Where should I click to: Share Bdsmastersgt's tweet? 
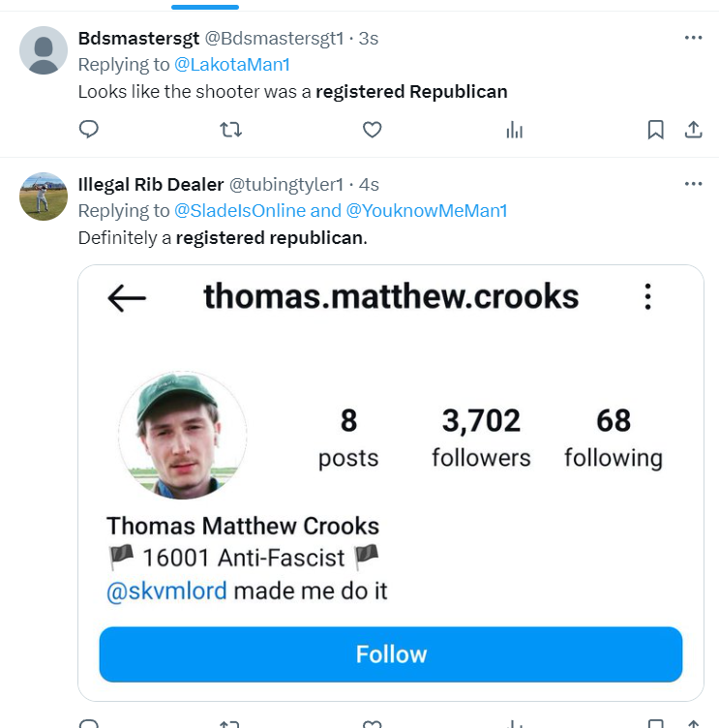(693, 130)
